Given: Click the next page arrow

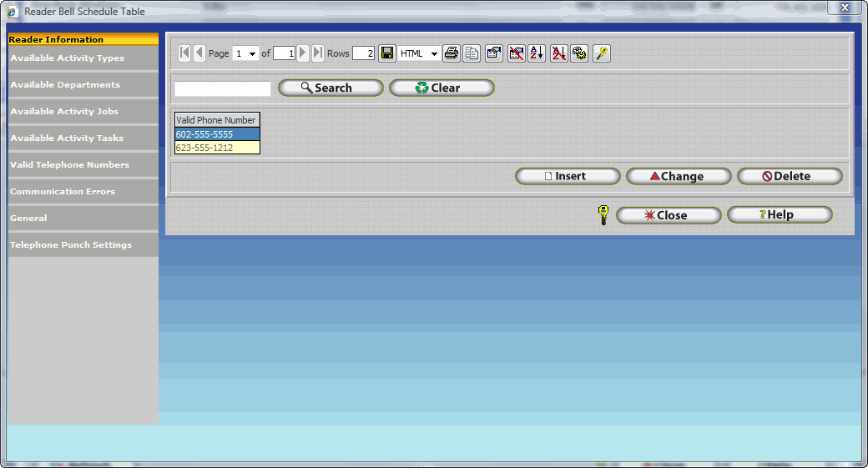Looking at the screenshot, I should (303, 53).
